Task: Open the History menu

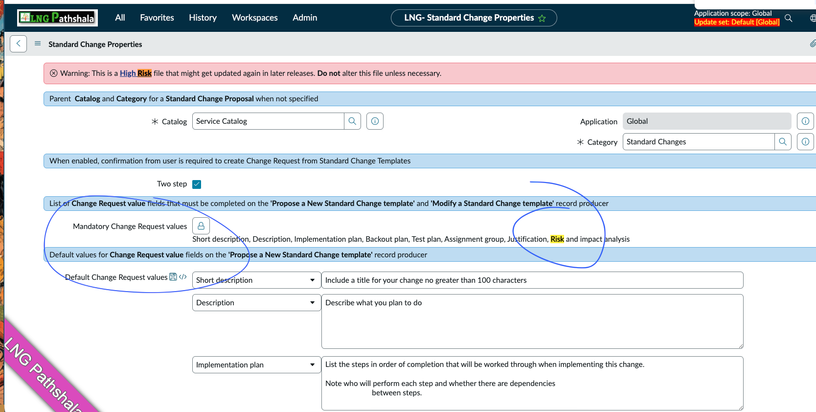Action: [x=202, y=18]
